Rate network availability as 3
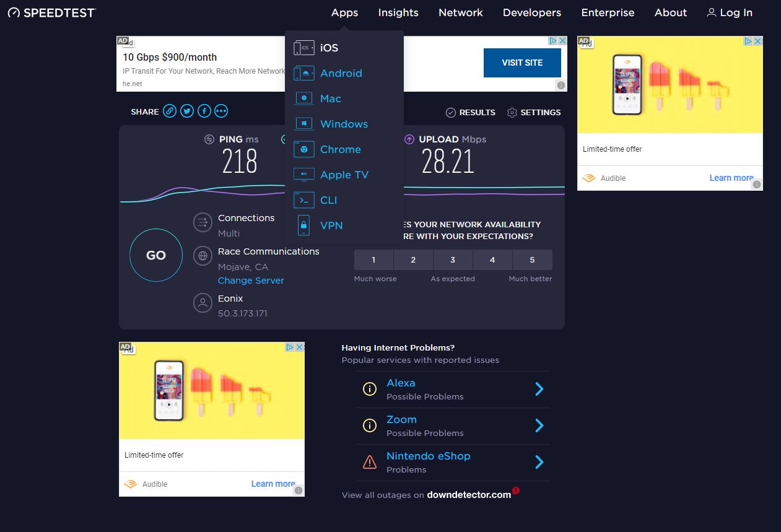781x532 pixels. tap(453, 259)
